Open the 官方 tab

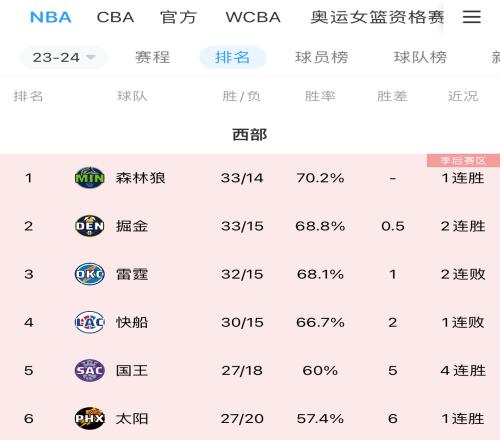coord(178,17)
